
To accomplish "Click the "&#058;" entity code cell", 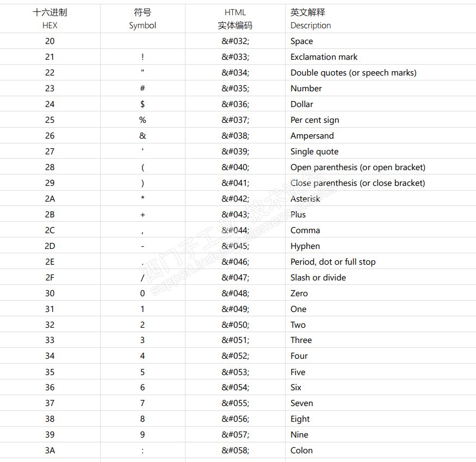I will 235,451.
